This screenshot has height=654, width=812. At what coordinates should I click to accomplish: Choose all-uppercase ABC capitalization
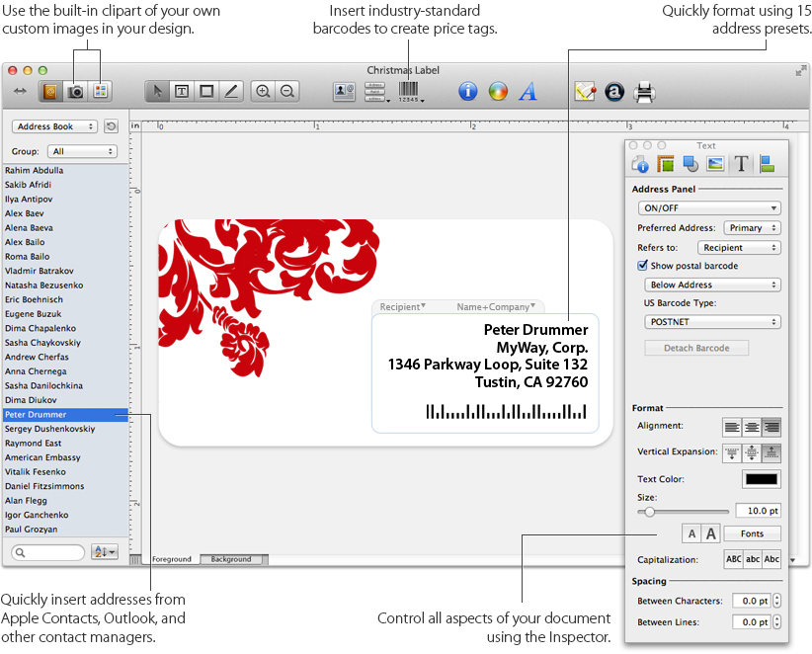click(734, 559)
